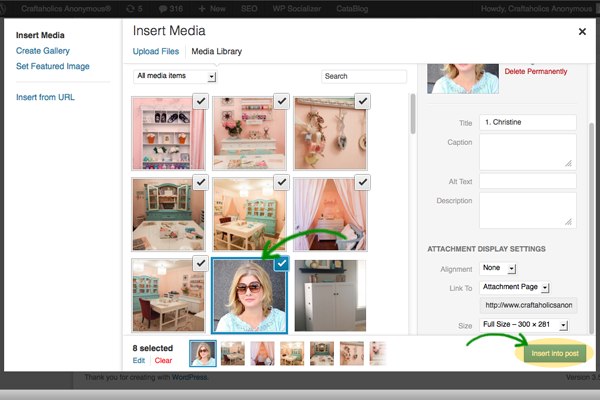Toggle checkmark on the pink canopy bed image
This screenshot has width=600, height=400.
pyautogui.click(x=361, y=181)
